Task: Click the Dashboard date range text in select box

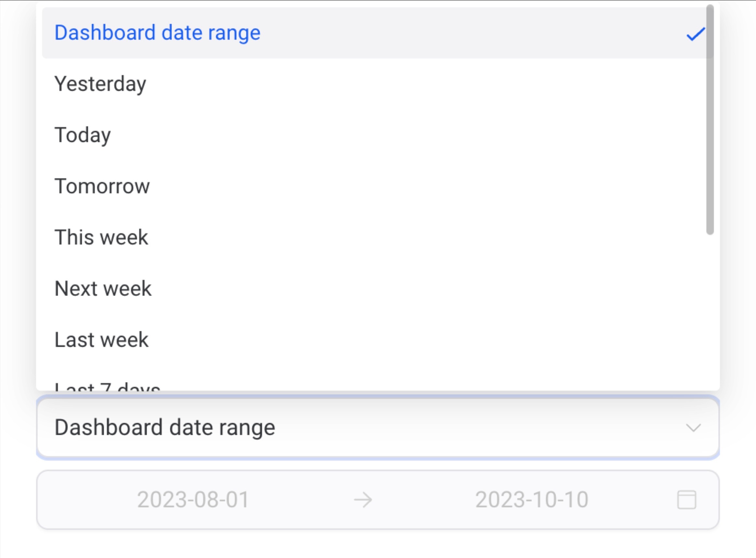Action: (165, 428)
